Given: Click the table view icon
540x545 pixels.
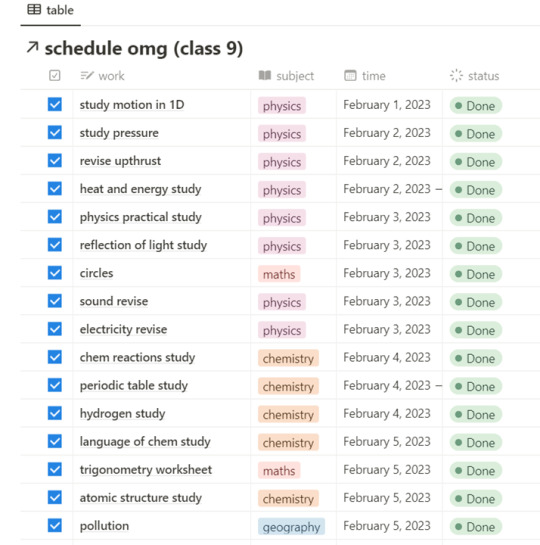Looking at the screenshot, I should (34, 9).
